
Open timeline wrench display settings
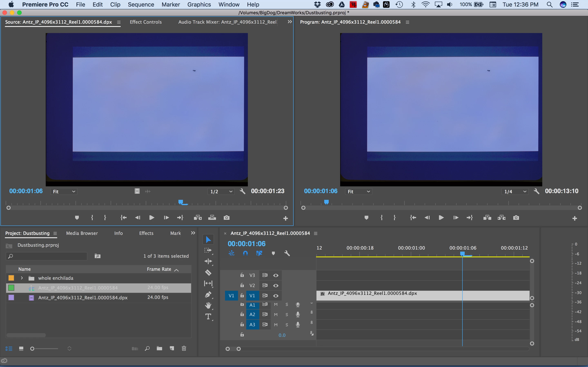(287, 253)
